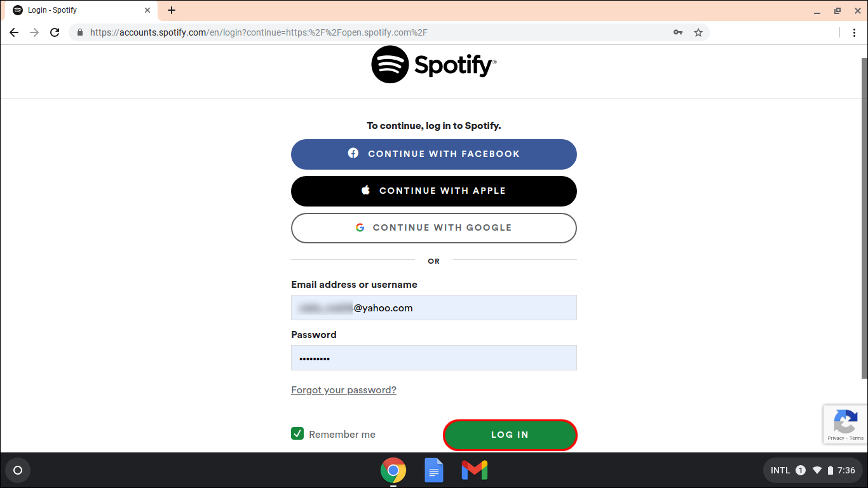Uncheck the Remember me checkbox

[297, 433]
